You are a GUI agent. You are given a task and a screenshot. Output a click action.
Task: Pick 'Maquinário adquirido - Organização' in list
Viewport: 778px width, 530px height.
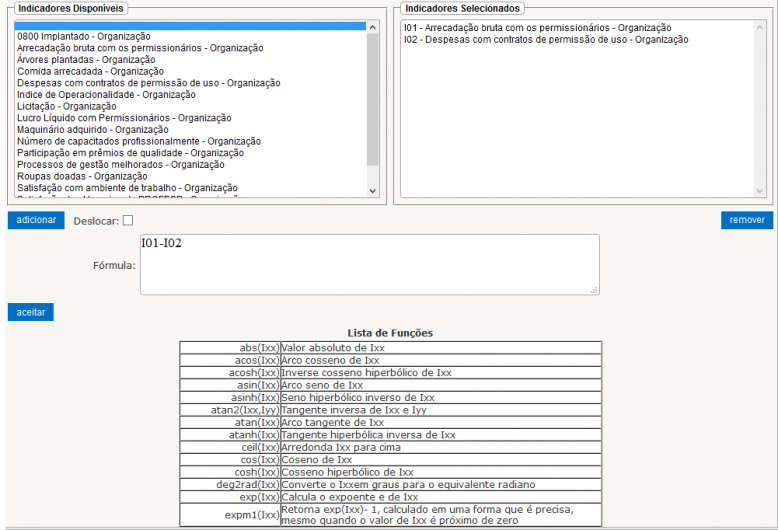coord(92,129)
